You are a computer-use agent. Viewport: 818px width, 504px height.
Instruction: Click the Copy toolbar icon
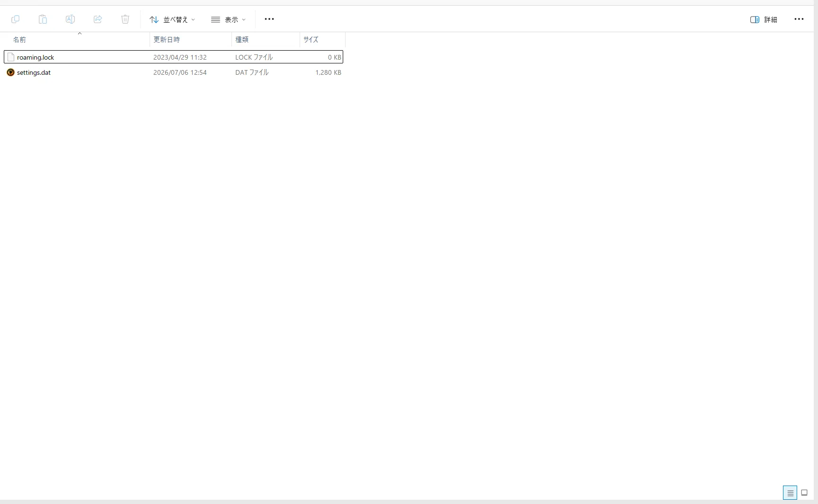click(15, 19)
